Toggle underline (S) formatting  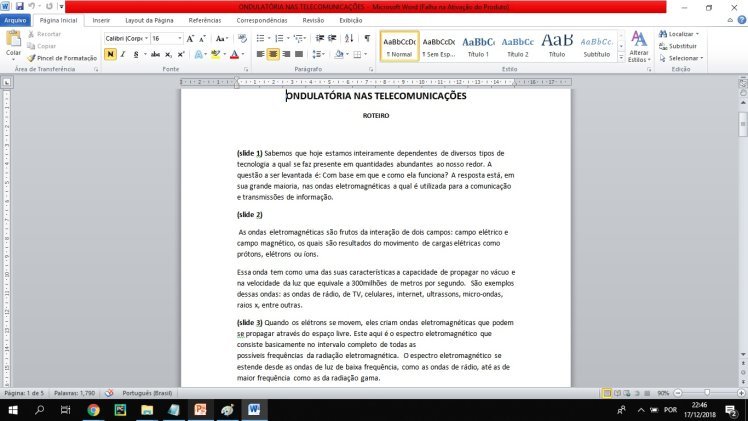pyautogui.click(x=136, y=54)
